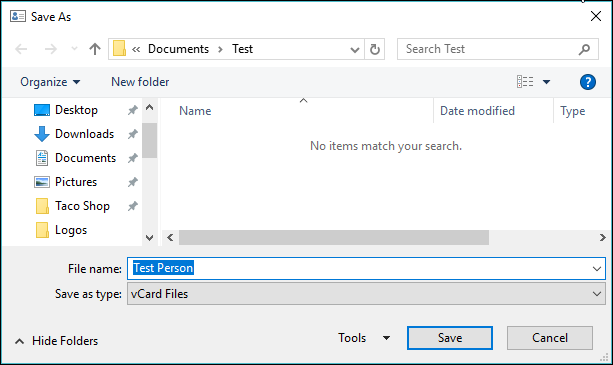Create a New folder
Viewport: 613px width, 365px height.
point(140,82)
